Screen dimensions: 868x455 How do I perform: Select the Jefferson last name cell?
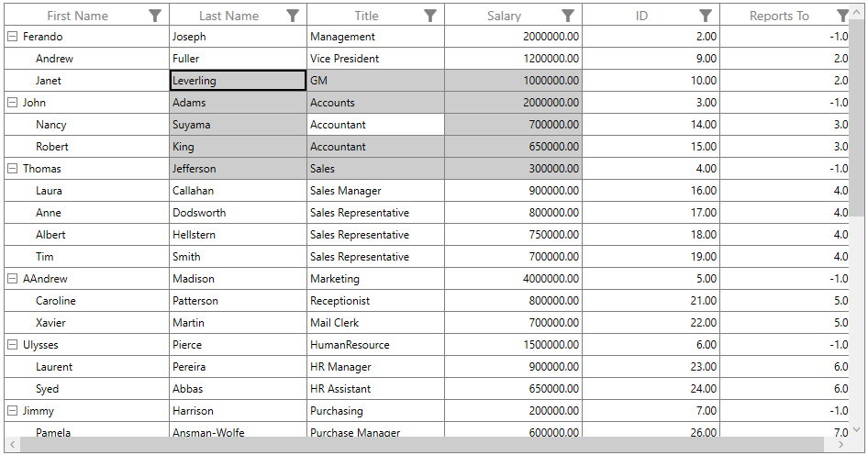[x=238, y=168]
